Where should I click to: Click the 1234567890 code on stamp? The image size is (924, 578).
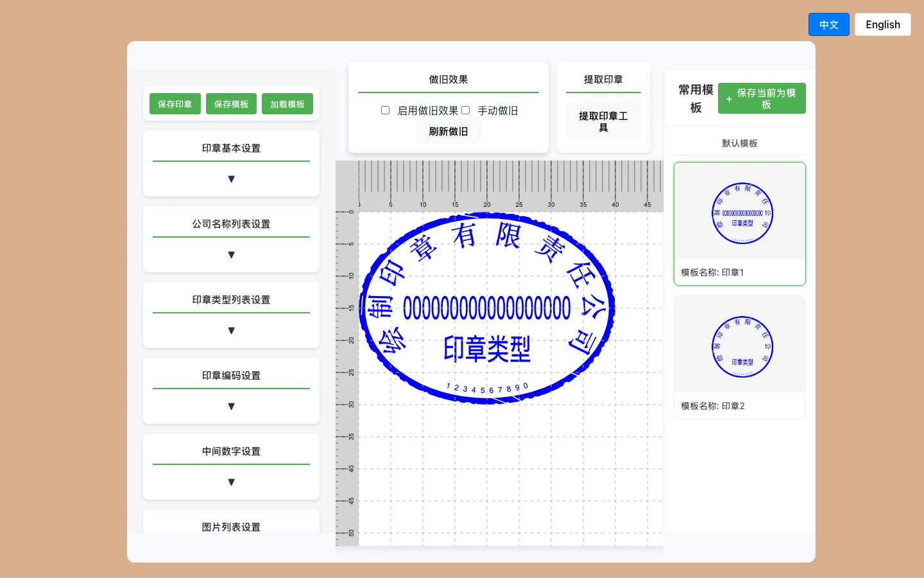click(488, 389)
